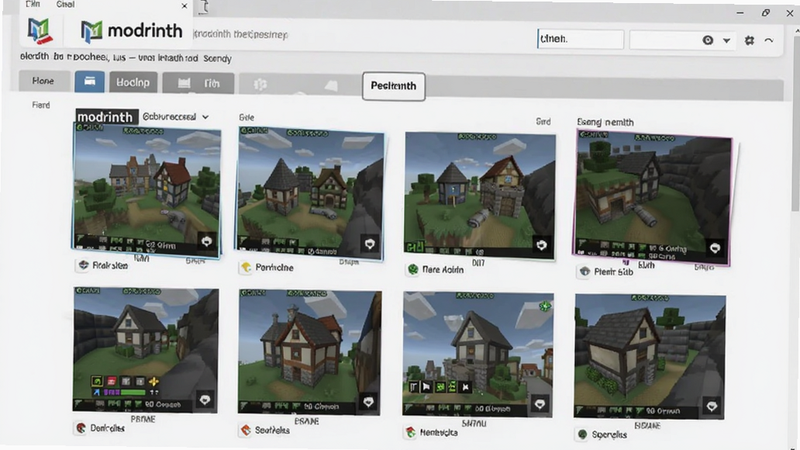Click the badge icon on the Fraiksien thumbnail
The width and height of the screenshot is (800, 450).
(x=207, y=241)
